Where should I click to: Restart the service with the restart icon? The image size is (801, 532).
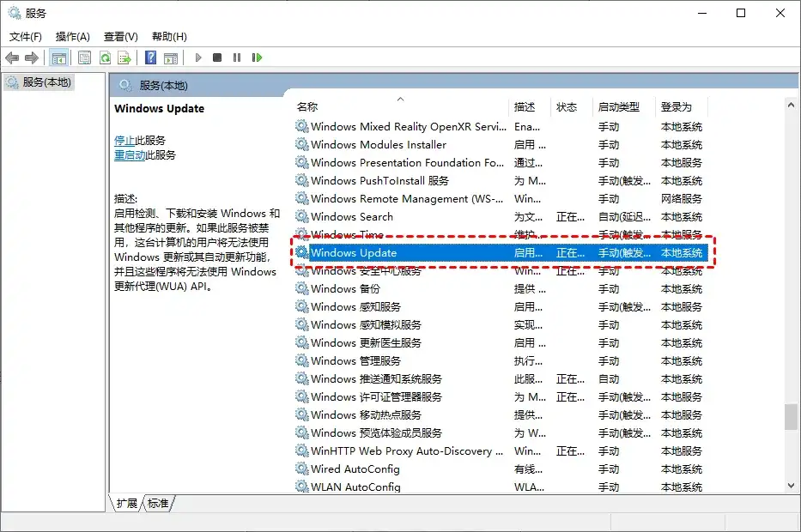[x=256, y=57]
